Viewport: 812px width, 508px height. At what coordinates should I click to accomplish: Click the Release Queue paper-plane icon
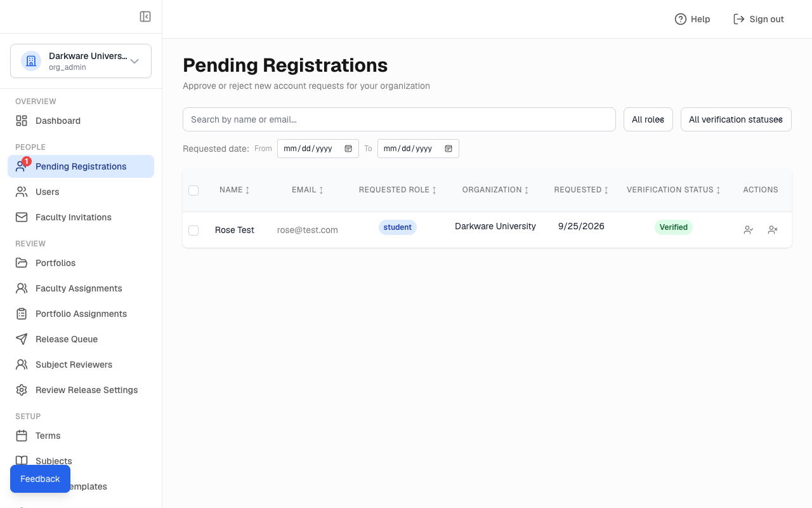click(x=22, y=339)
